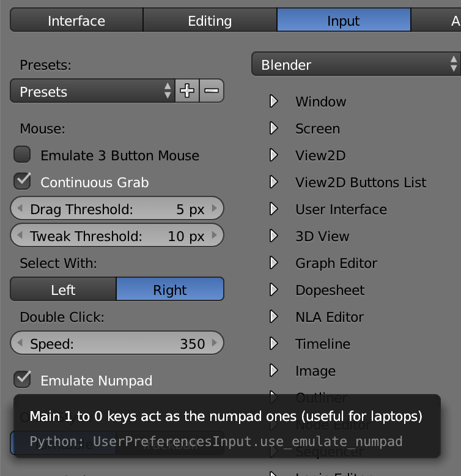The width and height of the screenshot is (461, 476).
Task: Click the plus icon to add preset
Action: click(x=187, y=91)
